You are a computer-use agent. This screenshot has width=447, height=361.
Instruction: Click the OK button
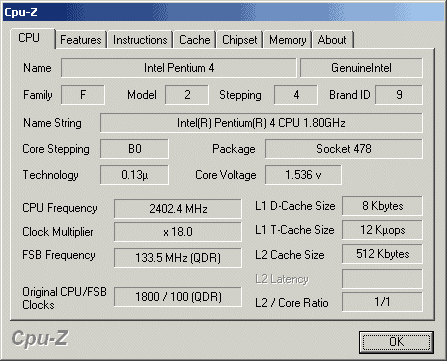tap(396, 342)
